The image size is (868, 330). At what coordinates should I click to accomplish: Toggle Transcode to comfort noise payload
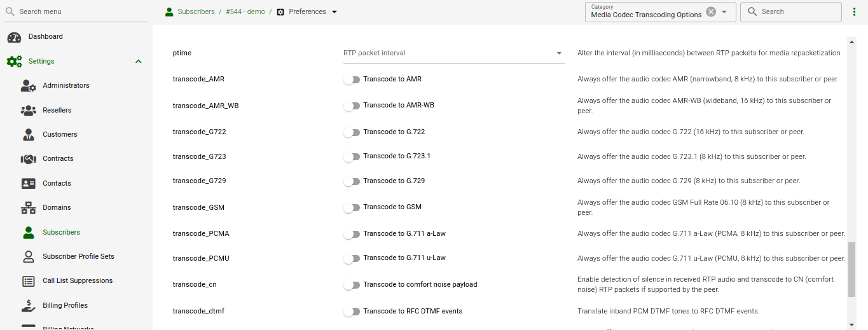coord(352,285)
